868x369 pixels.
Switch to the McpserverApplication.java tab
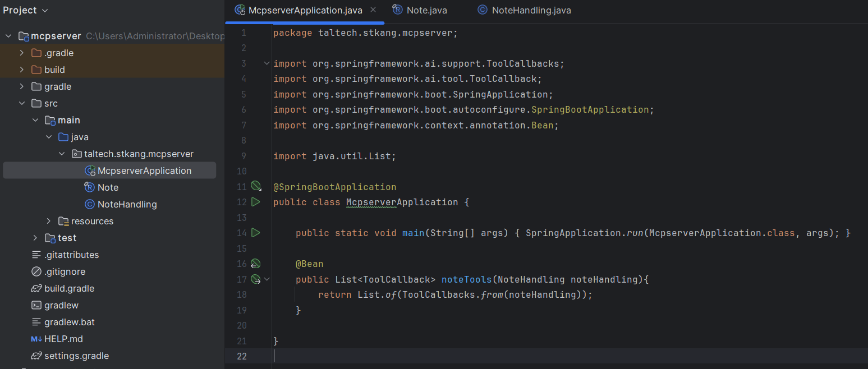click(x=306, y=10)
